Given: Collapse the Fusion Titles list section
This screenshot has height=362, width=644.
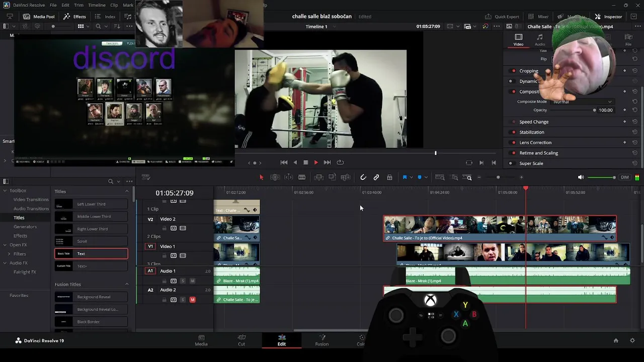Looking at the screenshot, I should 127,284.
